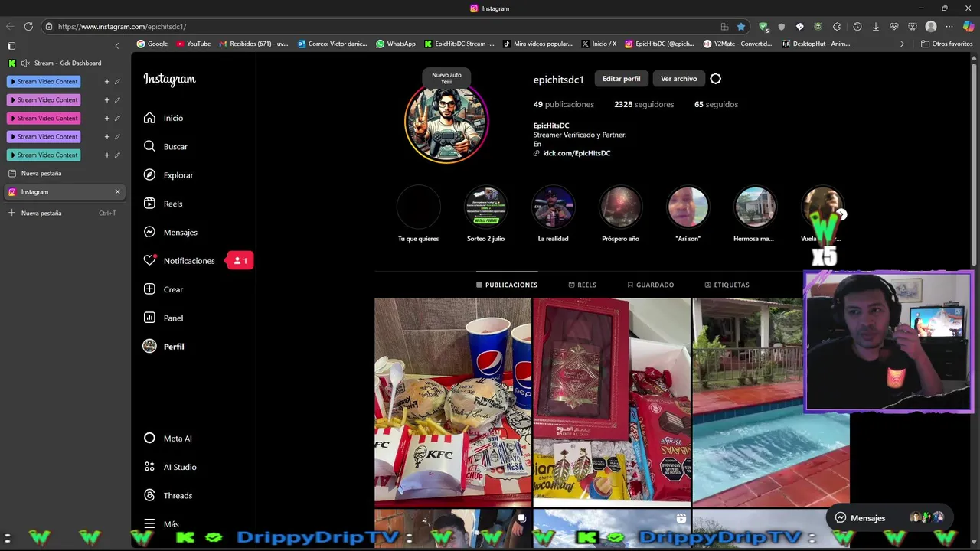Open browser profile avatar icon
The image size is (980, 551).
click(931, 26)
